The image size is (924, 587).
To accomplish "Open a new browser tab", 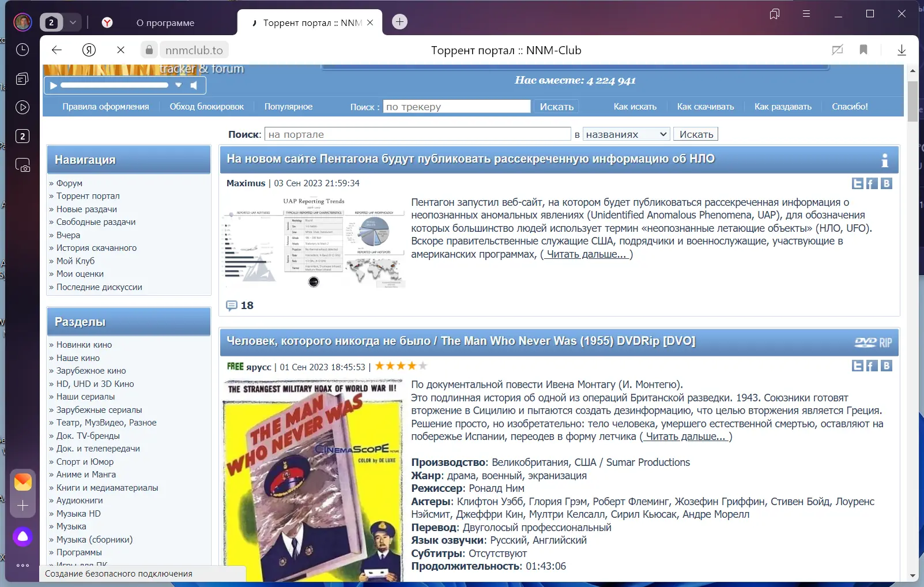I will tap(399, 22).
